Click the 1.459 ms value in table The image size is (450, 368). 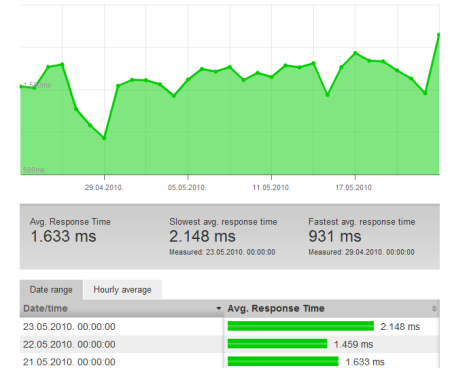pyautogui.click(x=353, y=344)
